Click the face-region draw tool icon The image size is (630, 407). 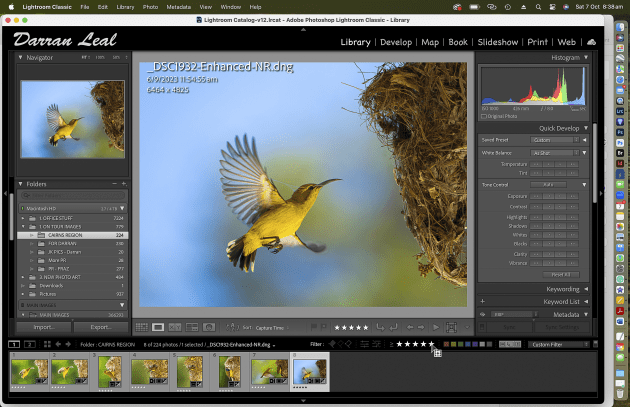click(x=451, y=327)
